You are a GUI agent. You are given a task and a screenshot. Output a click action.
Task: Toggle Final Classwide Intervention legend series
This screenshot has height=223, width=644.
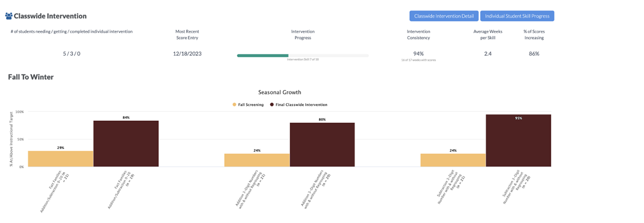pyautogui.click(x=298, y=104)
